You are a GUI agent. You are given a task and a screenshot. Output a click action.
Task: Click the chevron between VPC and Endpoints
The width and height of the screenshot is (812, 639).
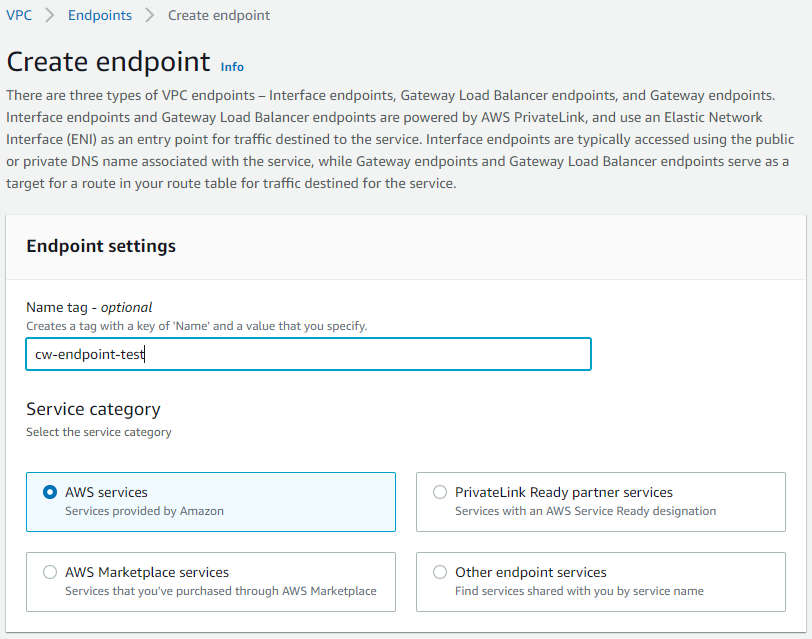(50, 15)
